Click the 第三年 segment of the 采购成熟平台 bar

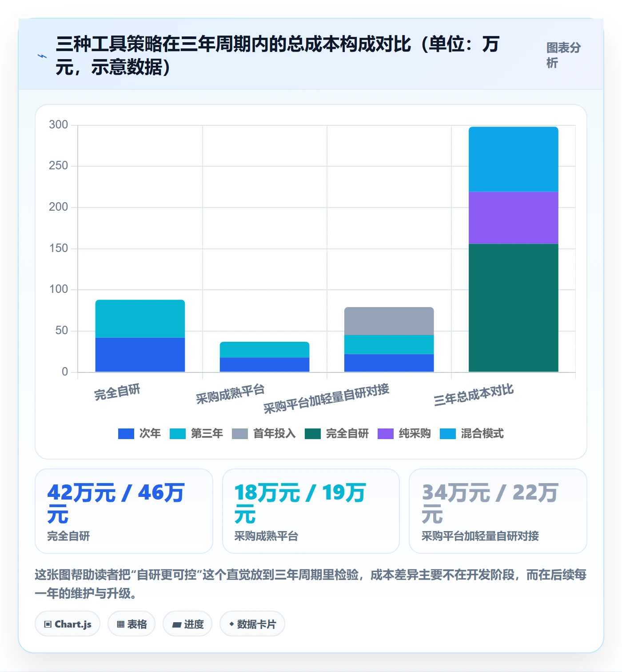(x=264, y=349)
